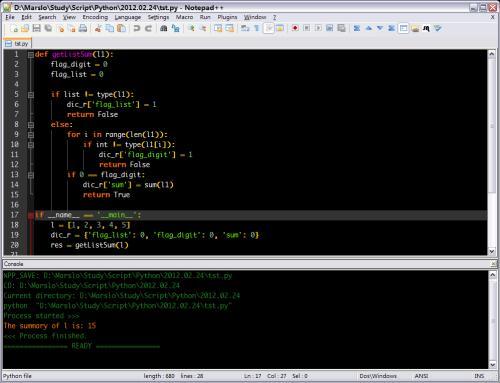Collapse the else block on line 8
This screenshot has width=500, height=383.
tap(31, 125)
